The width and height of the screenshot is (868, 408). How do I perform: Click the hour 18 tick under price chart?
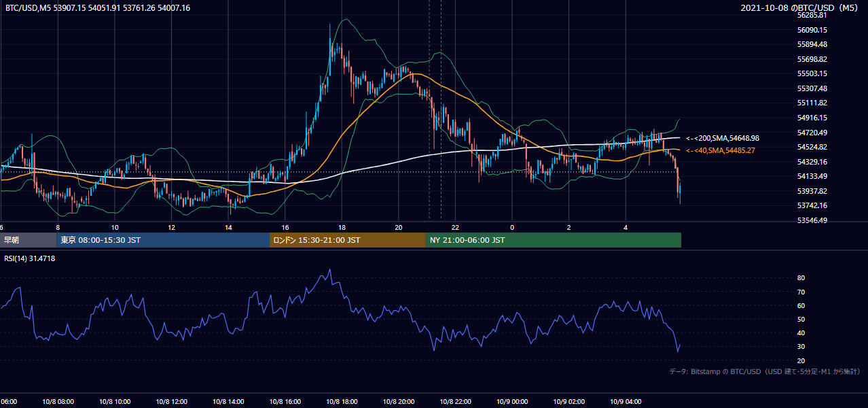click(342, 227)
